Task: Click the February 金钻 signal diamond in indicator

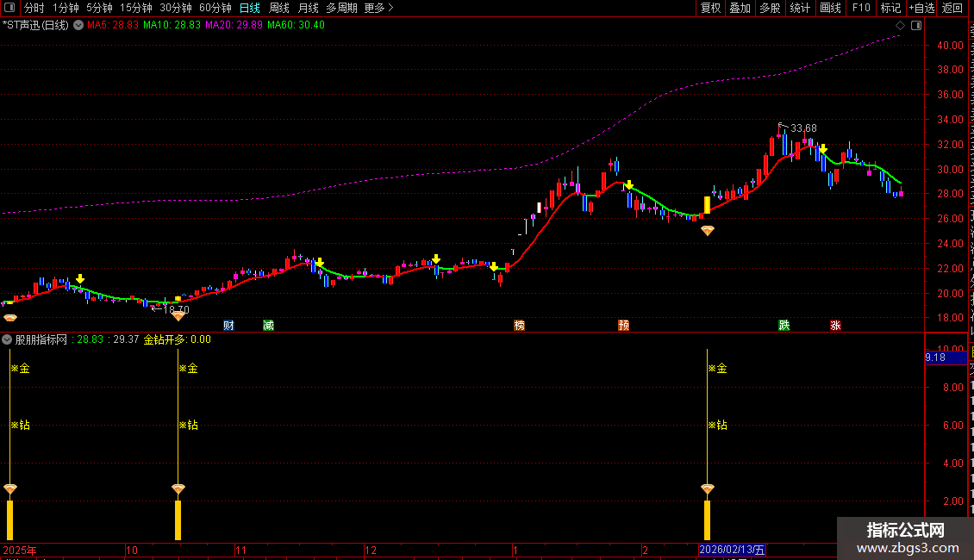Action: (x=708, y=489)
